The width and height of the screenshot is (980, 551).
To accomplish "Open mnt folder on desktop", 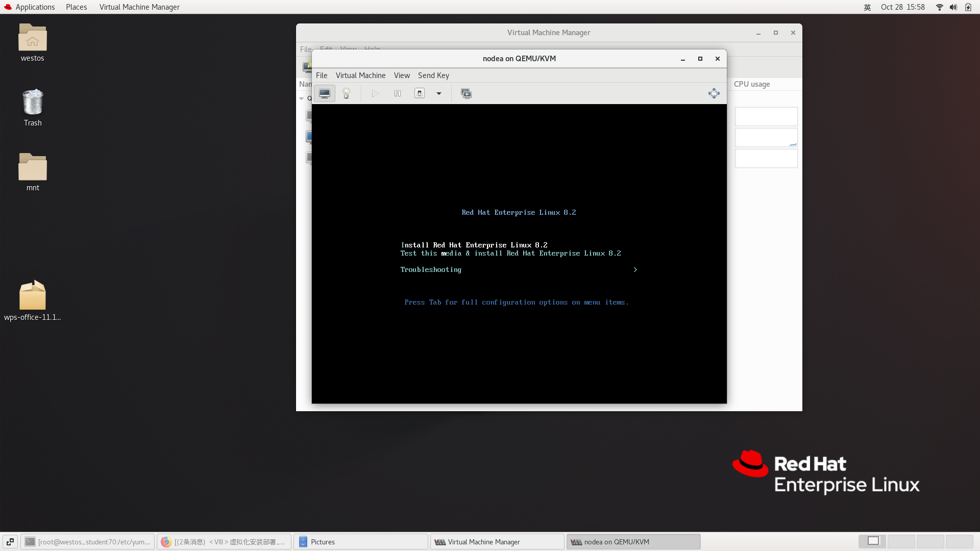I will [33, 172].
